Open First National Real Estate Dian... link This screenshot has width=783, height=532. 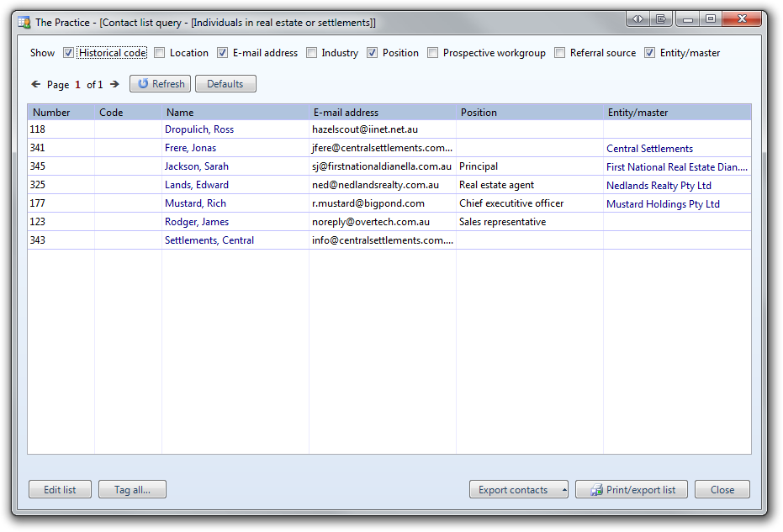point(677,166)
